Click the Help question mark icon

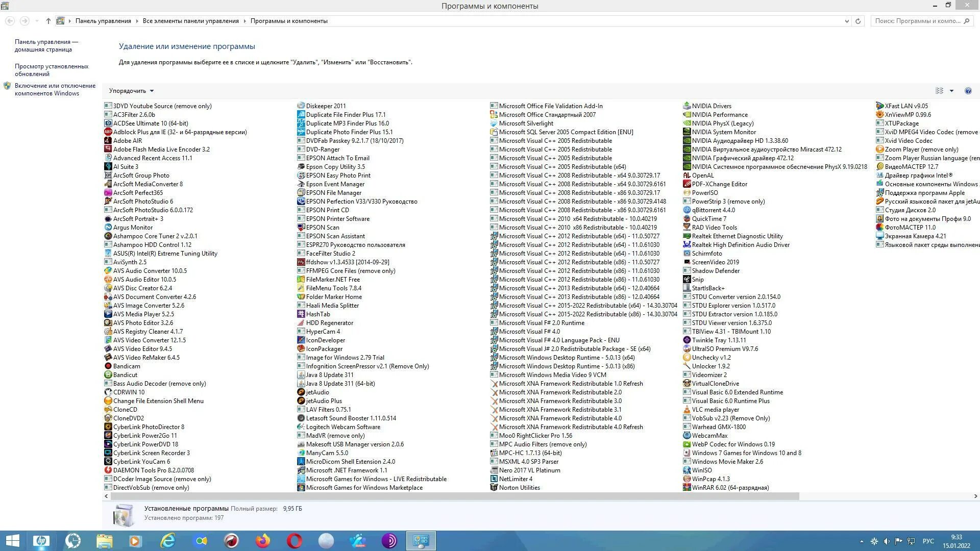(x=968, y=91)
